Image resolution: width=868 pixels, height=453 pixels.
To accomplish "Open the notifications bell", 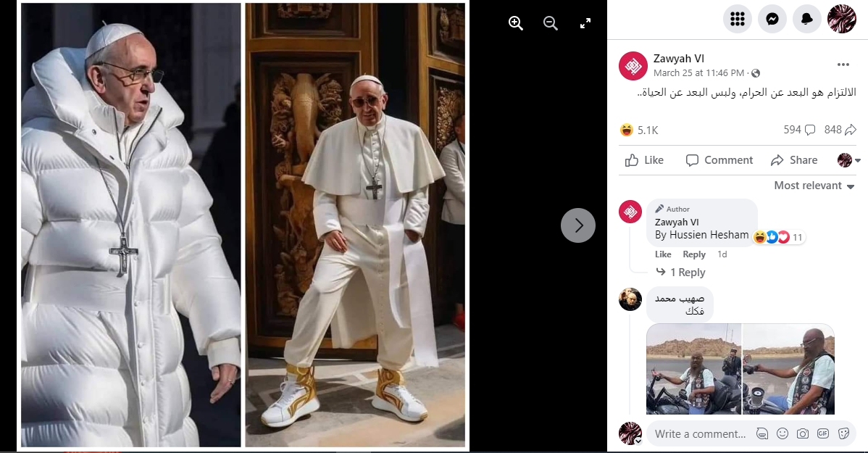I will pos(807,19).
